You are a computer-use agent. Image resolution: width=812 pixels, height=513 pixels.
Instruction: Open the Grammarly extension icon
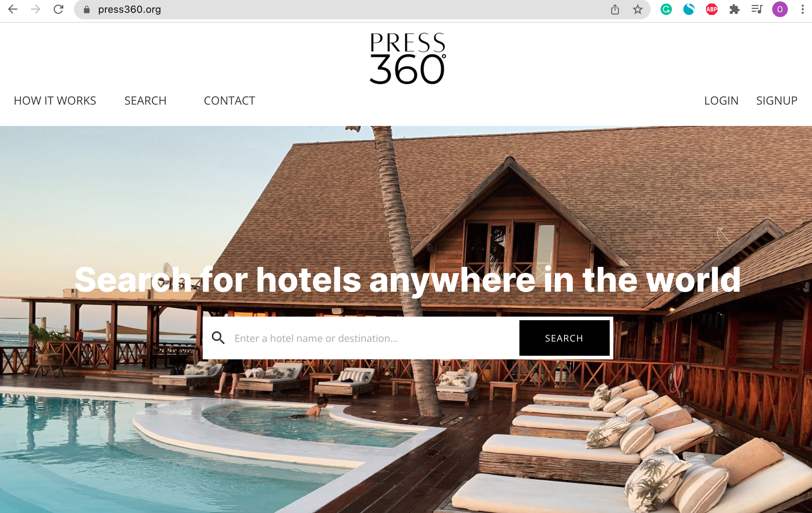coord(666,9)
